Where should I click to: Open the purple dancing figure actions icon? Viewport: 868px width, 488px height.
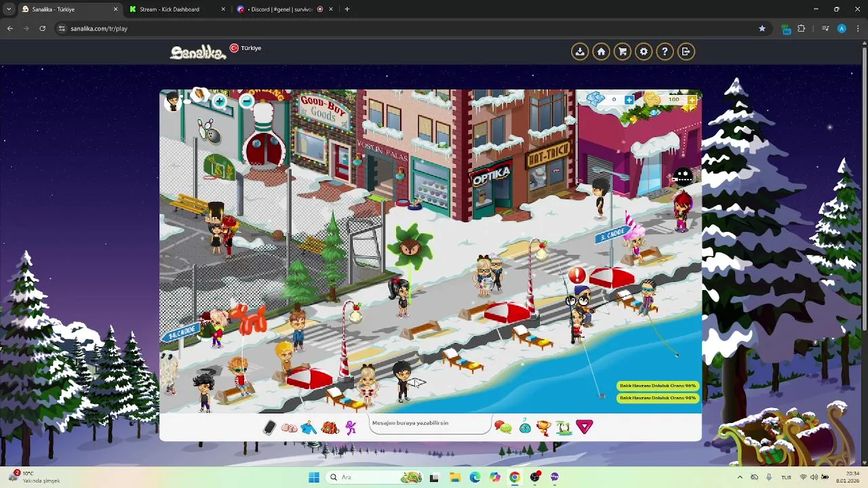click(351, 427)
